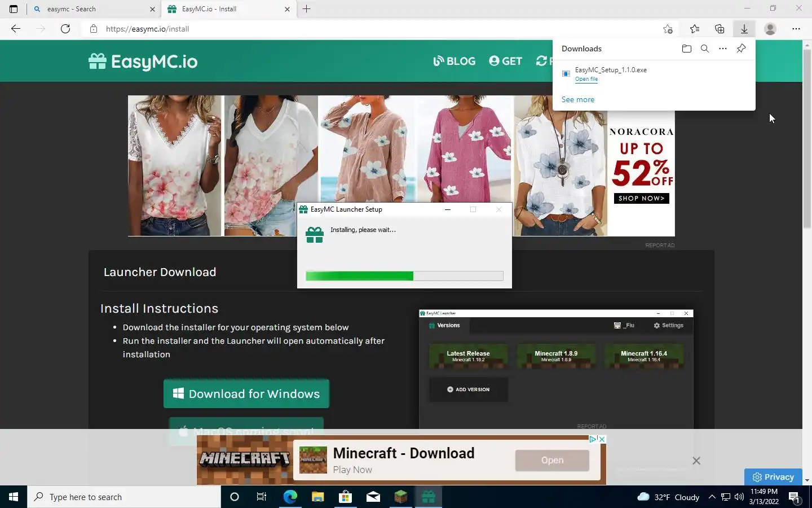Click SHOP NOW on Noracora ad

[x=642, y=198]
